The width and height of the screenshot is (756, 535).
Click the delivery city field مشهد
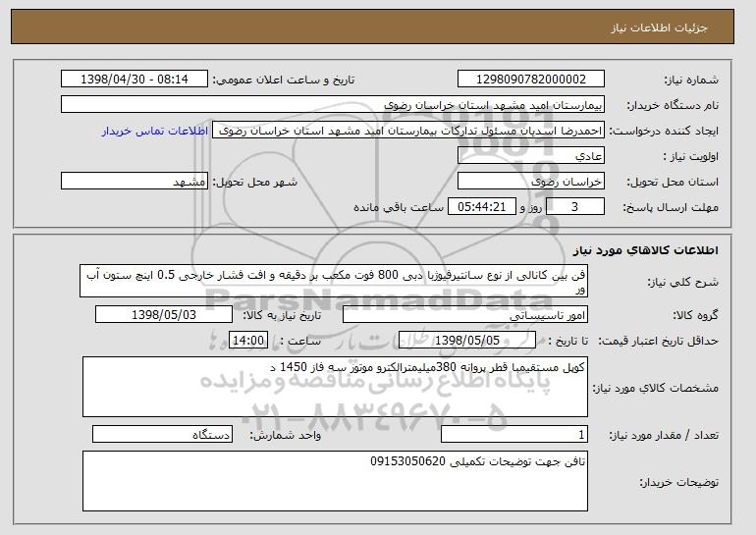(135, 182)
